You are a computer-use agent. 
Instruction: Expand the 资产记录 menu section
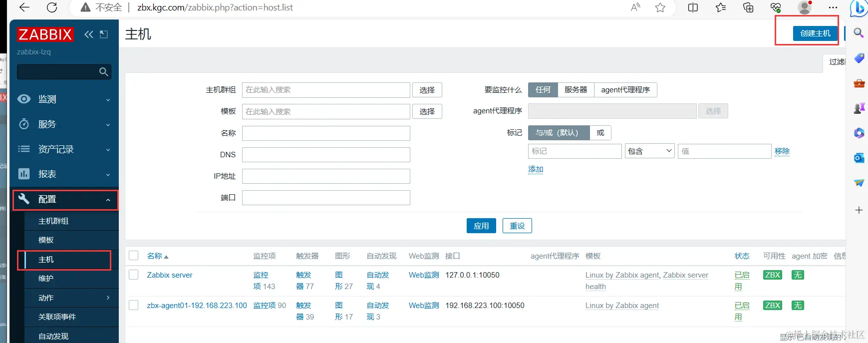[64, 149]
